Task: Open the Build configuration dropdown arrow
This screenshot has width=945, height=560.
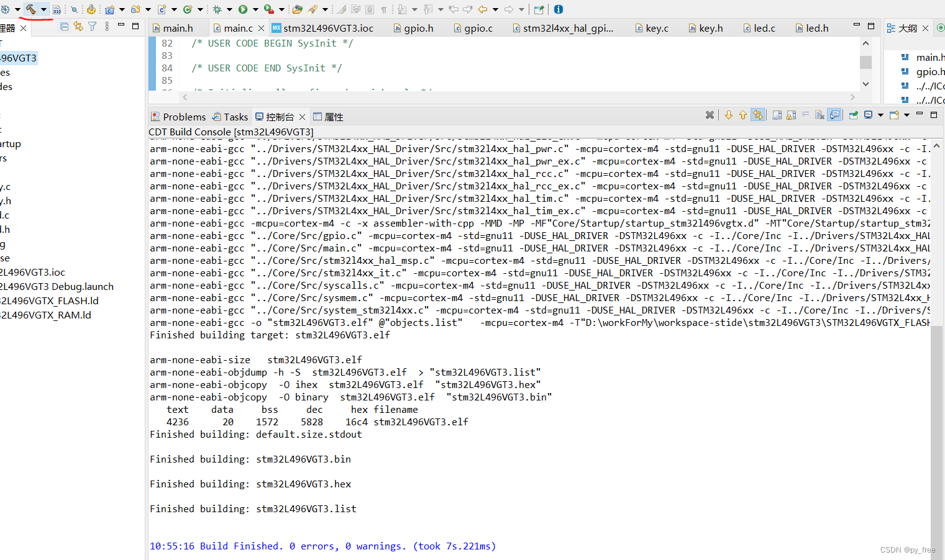Action: point(44,9)
